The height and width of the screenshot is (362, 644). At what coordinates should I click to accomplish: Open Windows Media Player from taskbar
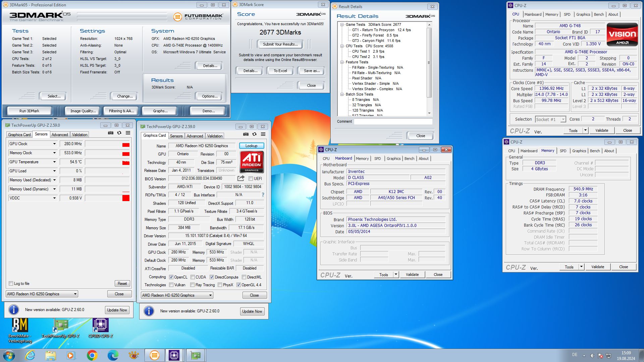(71, 355)
